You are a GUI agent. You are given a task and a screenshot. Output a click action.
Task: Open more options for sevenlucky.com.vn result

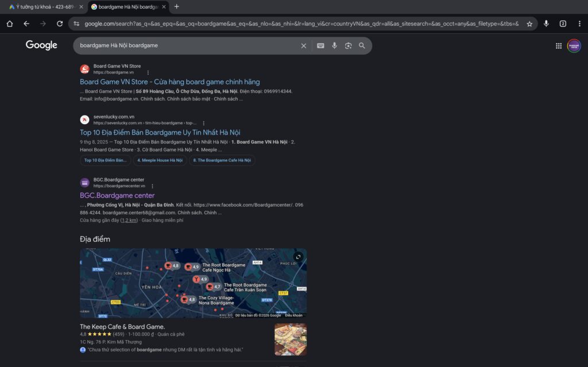pos(203,123)
